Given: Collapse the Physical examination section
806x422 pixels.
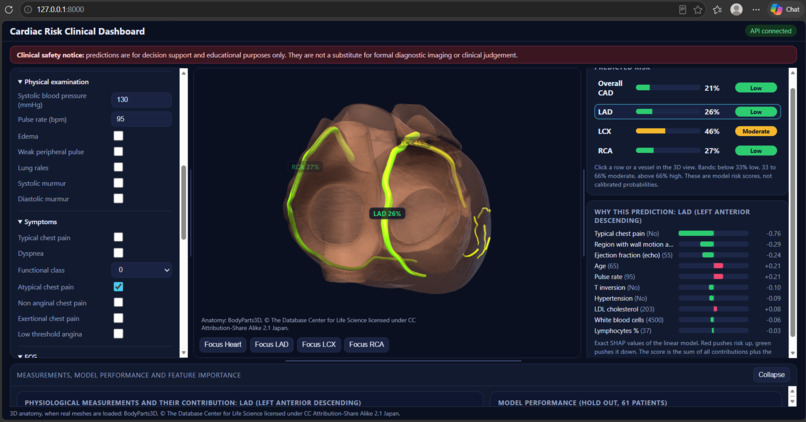Looking at the screenshot, I should coord(53,82).
